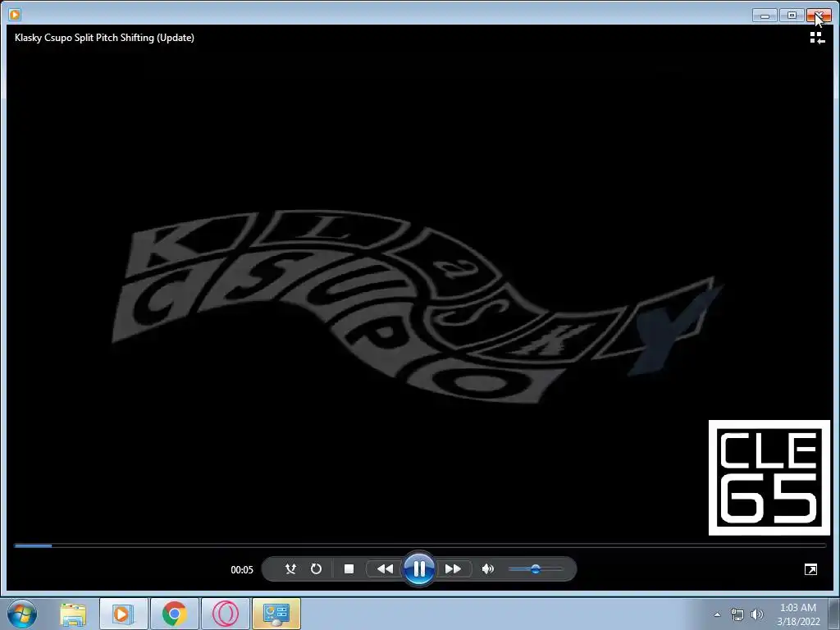Show hidden system tray icons
Viewport: 840px width, 630px height.
tap(717, 614)
